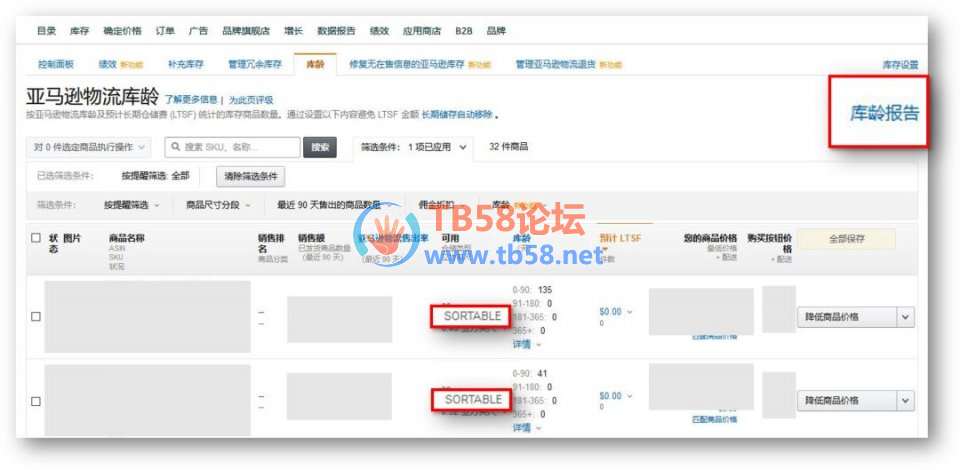The width and height of the screenshot is (960, 470).
Task: Open the 订单 menu
Action: point(165,31)
